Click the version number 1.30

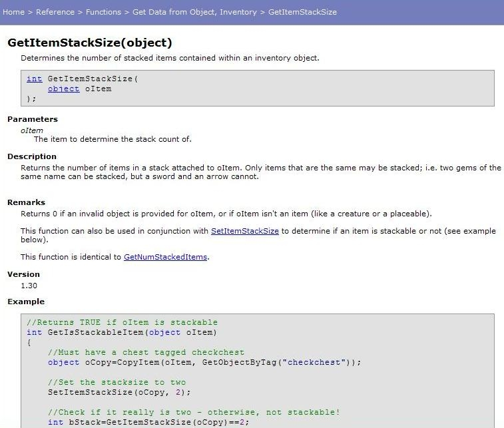click(x=29, y=286)
